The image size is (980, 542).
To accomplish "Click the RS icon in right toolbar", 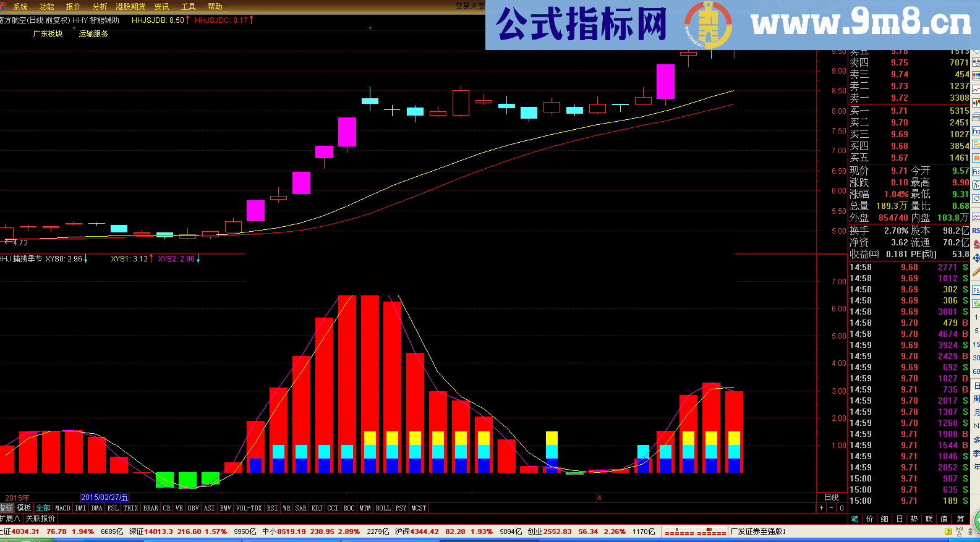I will coord(976,231).
